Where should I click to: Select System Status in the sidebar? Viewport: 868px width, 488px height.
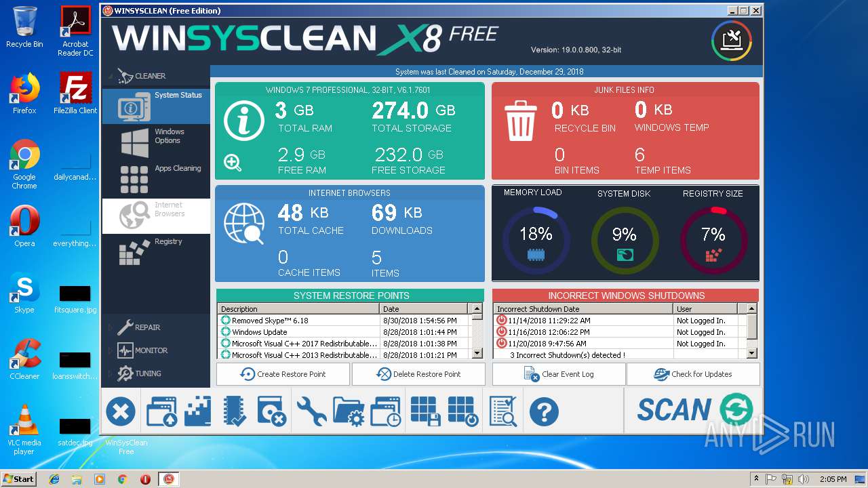coord(156,106)
